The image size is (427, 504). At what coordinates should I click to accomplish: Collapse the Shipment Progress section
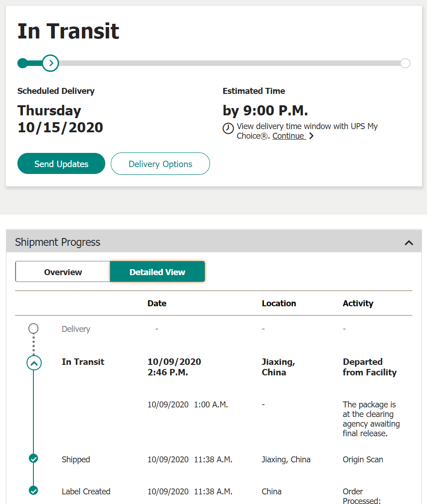point(409,243)
